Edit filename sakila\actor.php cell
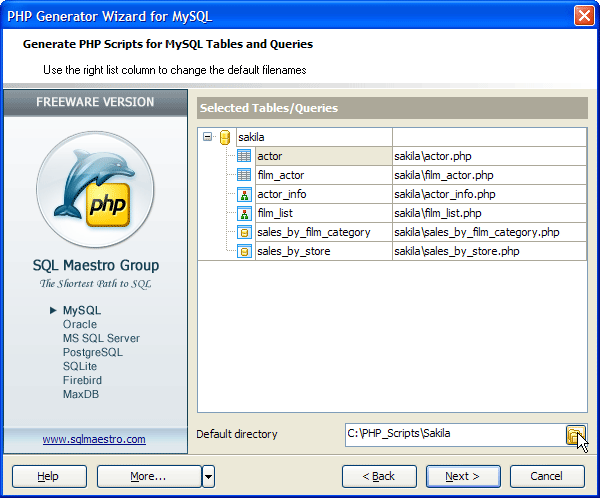 (489, 156)
